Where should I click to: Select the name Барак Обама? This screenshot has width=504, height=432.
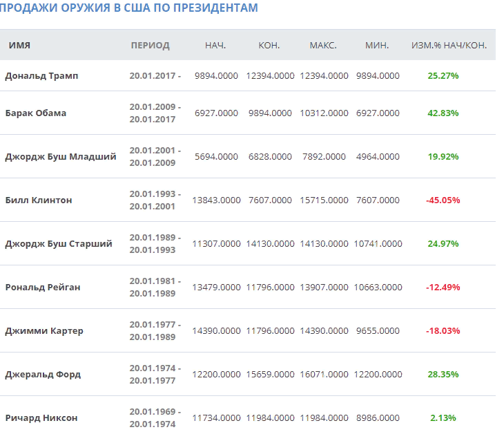click(36, 113)
